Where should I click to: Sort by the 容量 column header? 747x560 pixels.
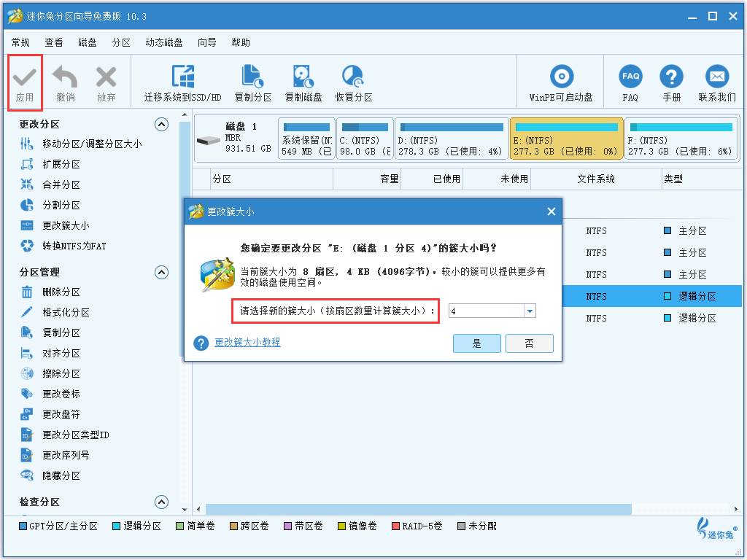click(x=367, y=179)
